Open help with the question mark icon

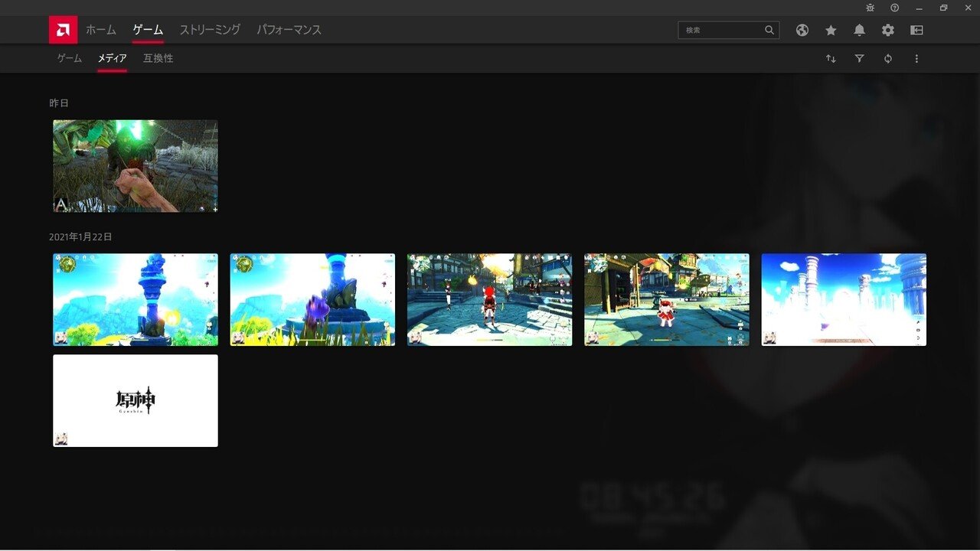point(894,8)
